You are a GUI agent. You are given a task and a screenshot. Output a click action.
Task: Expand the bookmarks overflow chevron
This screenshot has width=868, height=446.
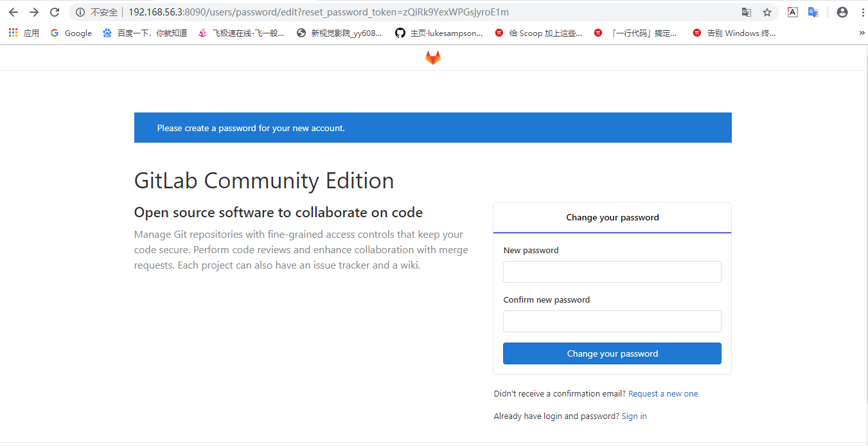point(862,33)
